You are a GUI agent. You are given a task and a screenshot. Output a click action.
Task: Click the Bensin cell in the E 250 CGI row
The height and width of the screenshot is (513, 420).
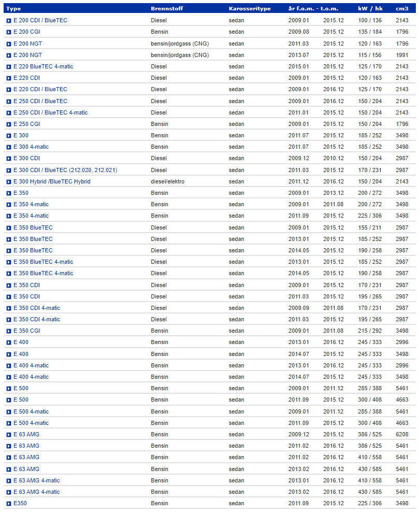[x=160, y=124]
